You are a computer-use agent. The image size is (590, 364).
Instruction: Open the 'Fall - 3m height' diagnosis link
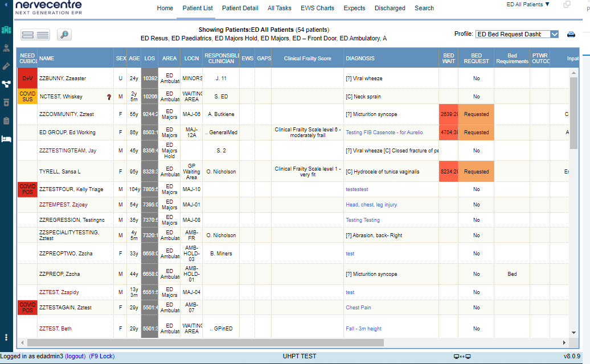click(x=363, y=328)
